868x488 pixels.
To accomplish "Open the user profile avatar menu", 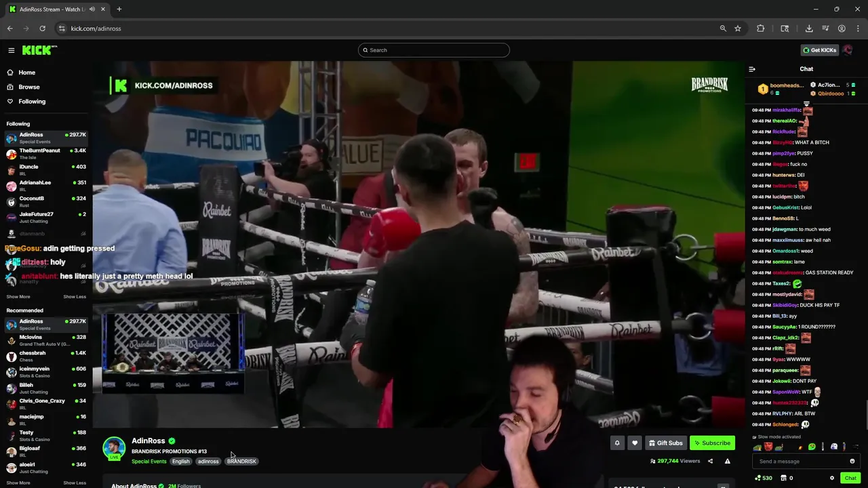I will 848,50.
